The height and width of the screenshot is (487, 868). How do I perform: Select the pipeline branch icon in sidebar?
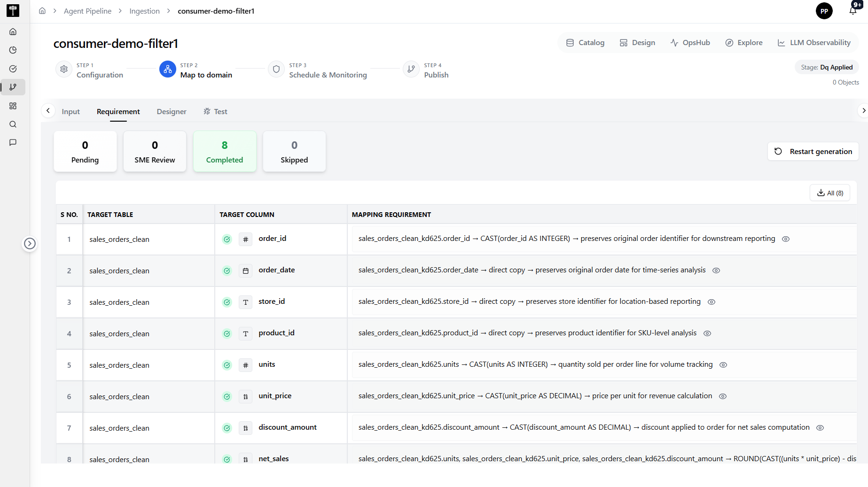[13, 87]
